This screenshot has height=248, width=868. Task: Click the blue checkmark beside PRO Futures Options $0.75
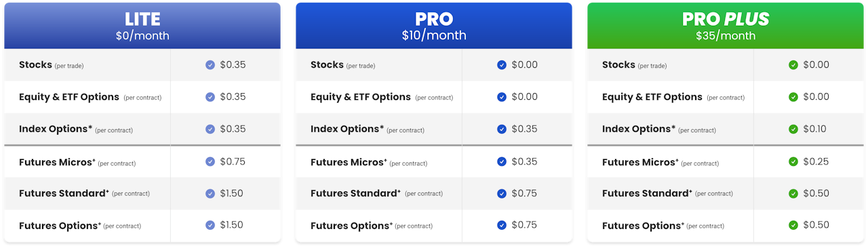pyautogui.click(x=502, y=225)
